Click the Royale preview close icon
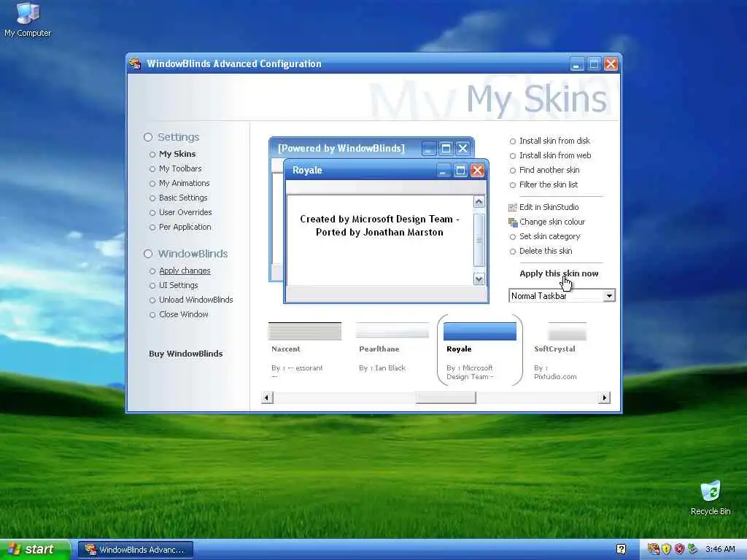The image size is (747, 560). [477, 171]
